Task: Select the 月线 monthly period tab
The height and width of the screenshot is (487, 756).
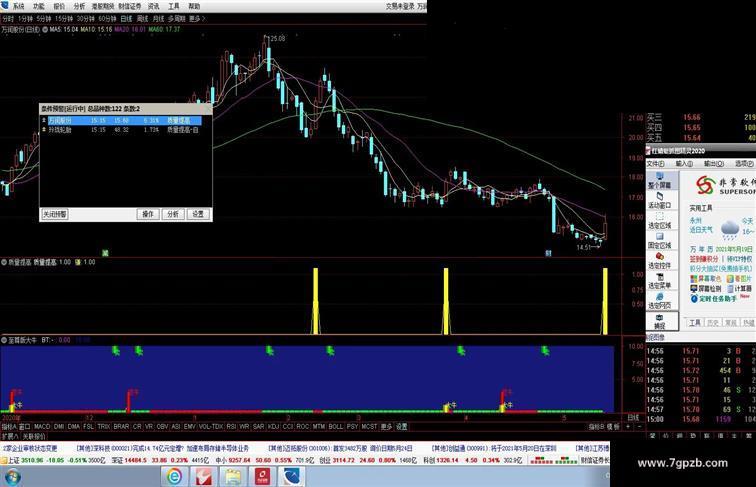Action: [158, 19]
